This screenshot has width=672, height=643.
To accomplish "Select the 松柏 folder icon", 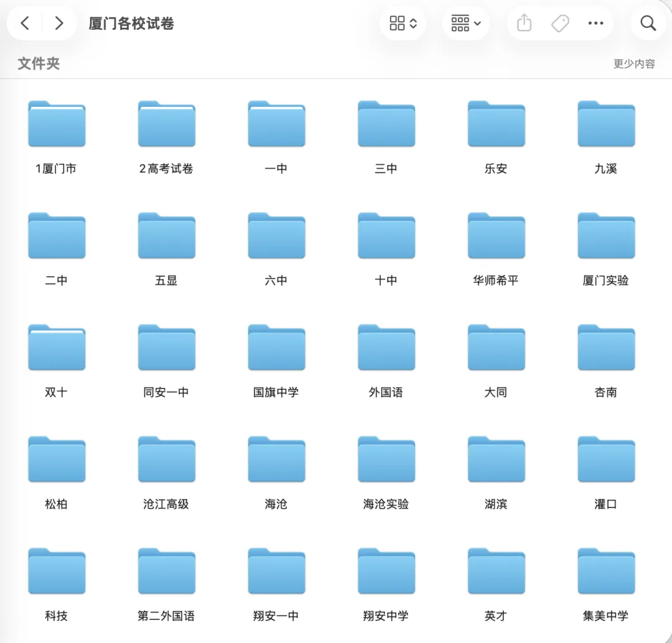I will [x=57, y=459].
